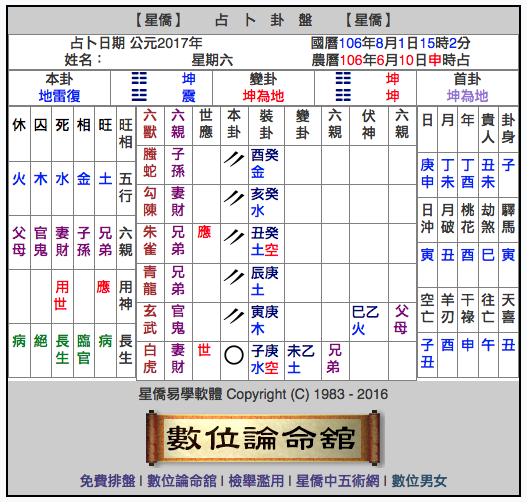The width and height of the screenshot is (527, 502).
Task: Open the 數位男女 link
Action: coord(419,481)
